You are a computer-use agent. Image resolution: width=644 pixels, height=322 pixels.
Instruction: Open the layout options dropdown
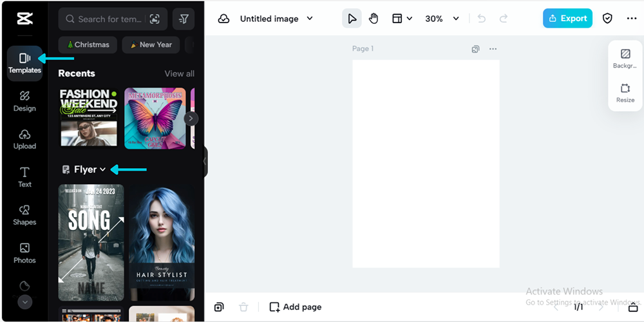(402, 19)
